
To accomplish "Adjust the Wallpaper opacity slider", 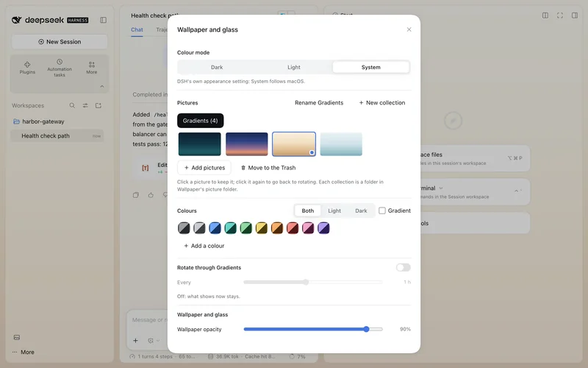I will [x=313, y=329].
